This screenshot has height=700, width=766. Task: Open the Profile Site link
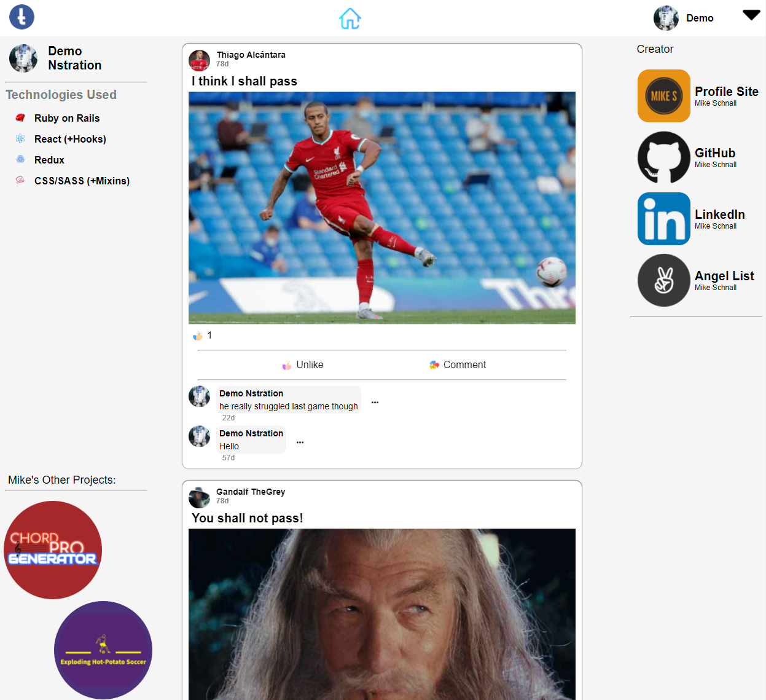[x=727, y=92]
